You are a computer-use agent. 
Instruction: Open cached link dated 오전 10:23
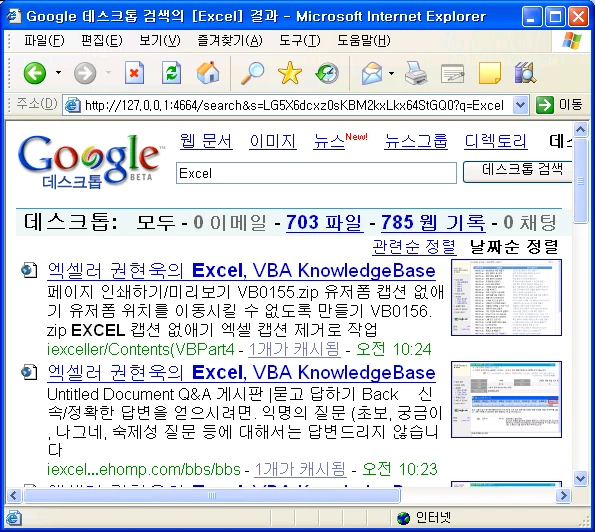click(300, 469)
